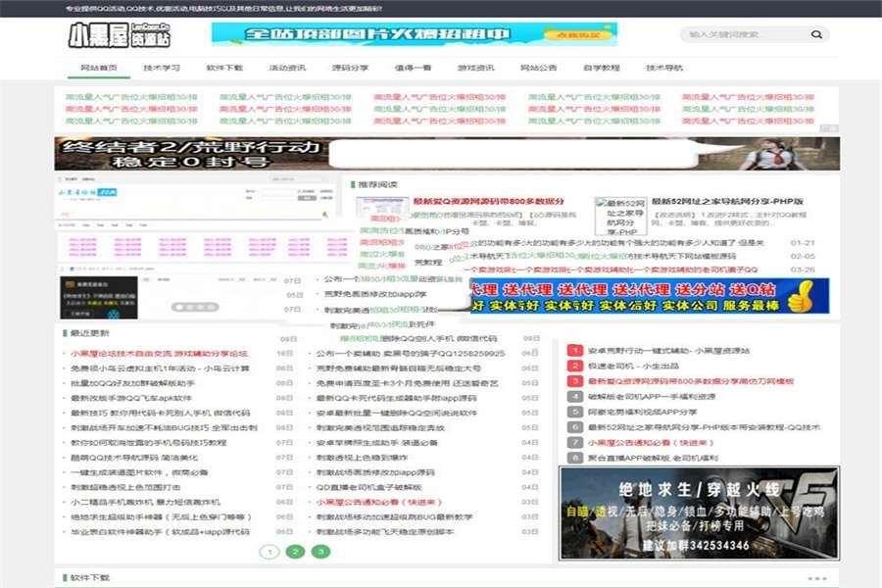
Task: Open 刺激战场多功能飞天稳定原创脚本 post
Action: tap(385, 532)
